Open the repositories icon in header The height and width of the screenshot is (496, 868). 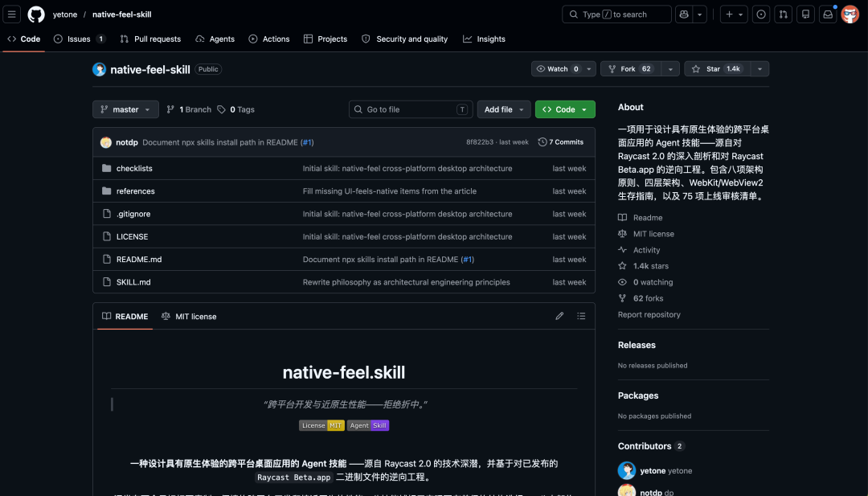(805, 14)
